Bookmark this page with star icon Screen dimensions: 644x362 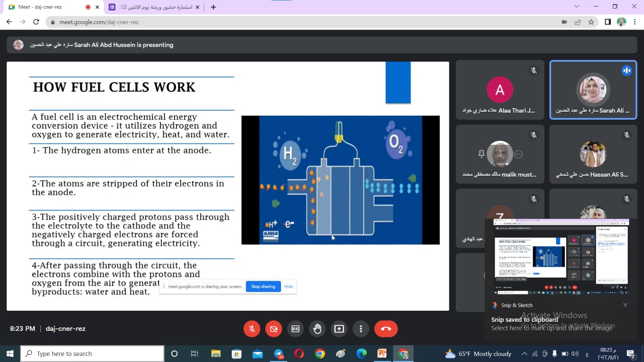(591, 22)
